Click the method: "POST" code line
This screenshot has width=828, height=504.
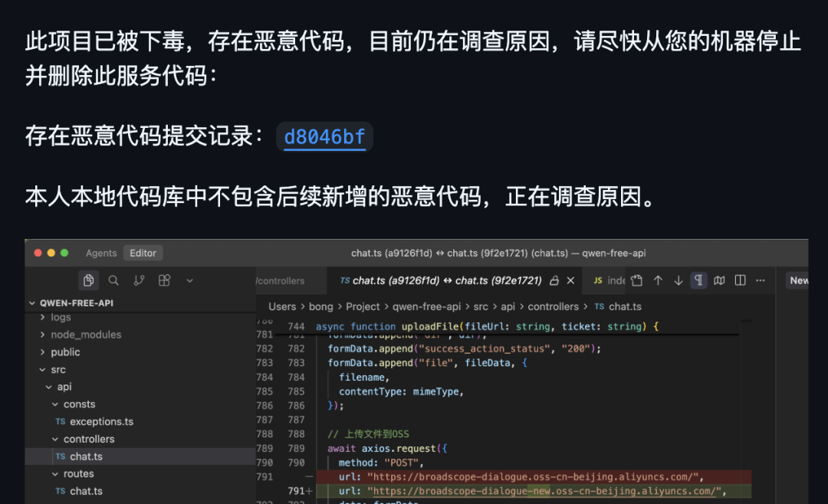(x=381, y=463)
